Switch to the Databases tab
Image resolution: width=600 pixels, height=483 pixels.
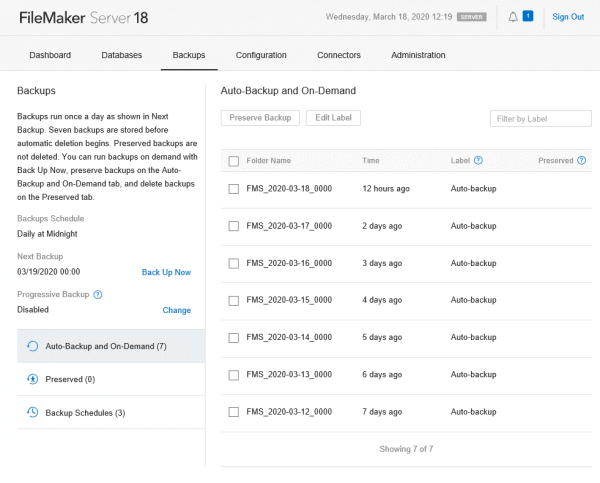click(x=122, y=55)
